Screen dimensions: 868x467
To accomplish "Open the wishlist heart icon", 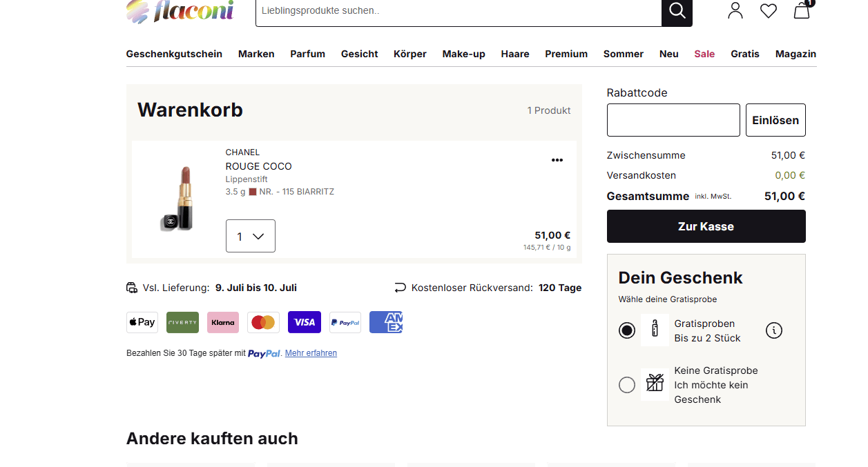I will point(769,10).
